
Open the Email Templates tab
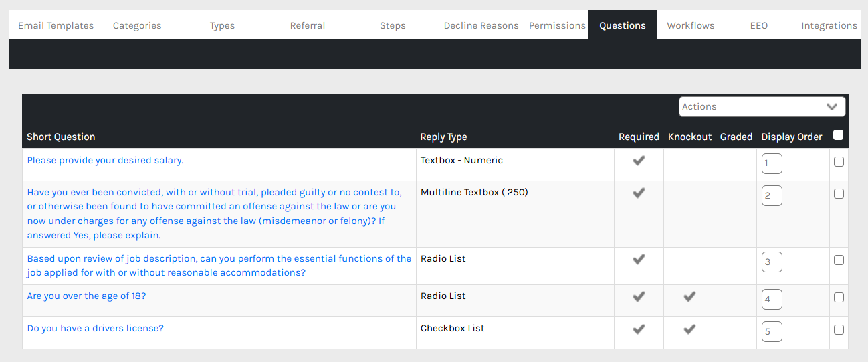tap(56, 25)
